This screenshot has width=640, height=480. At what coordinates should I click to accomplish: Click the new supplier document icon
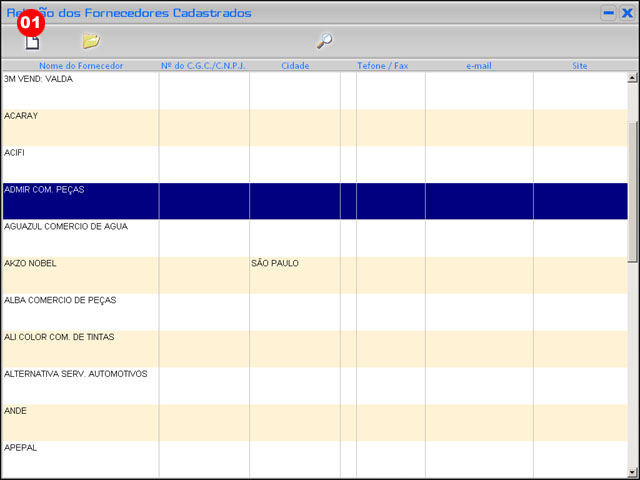click(x=32, y=42)
